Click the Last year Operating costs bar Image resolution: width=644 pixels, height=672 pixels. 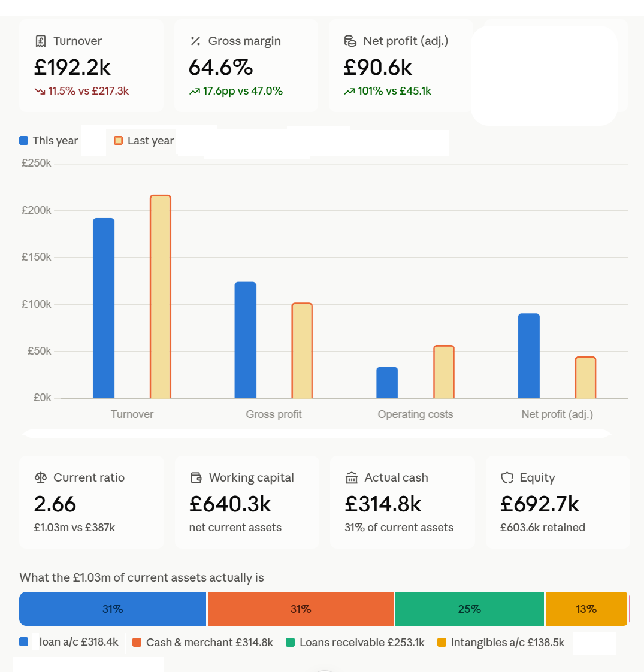444,371
